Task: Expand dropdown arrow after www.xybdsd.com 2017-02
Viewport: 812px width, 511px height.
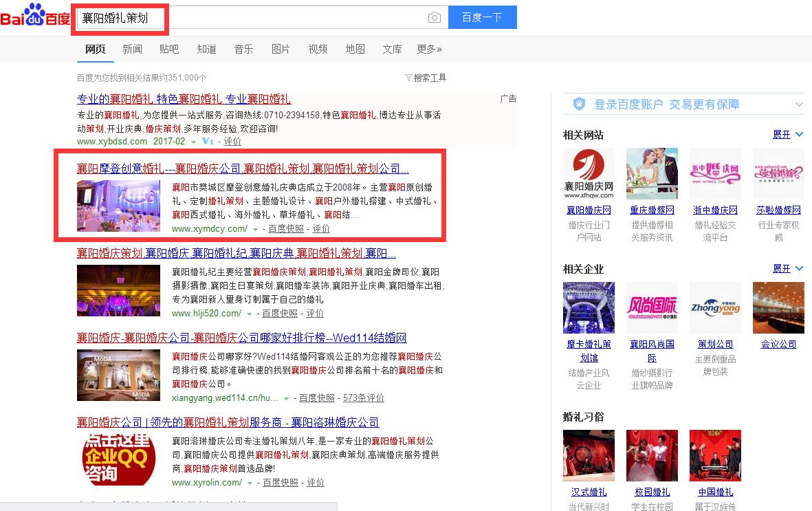Action: coord(193,142)
